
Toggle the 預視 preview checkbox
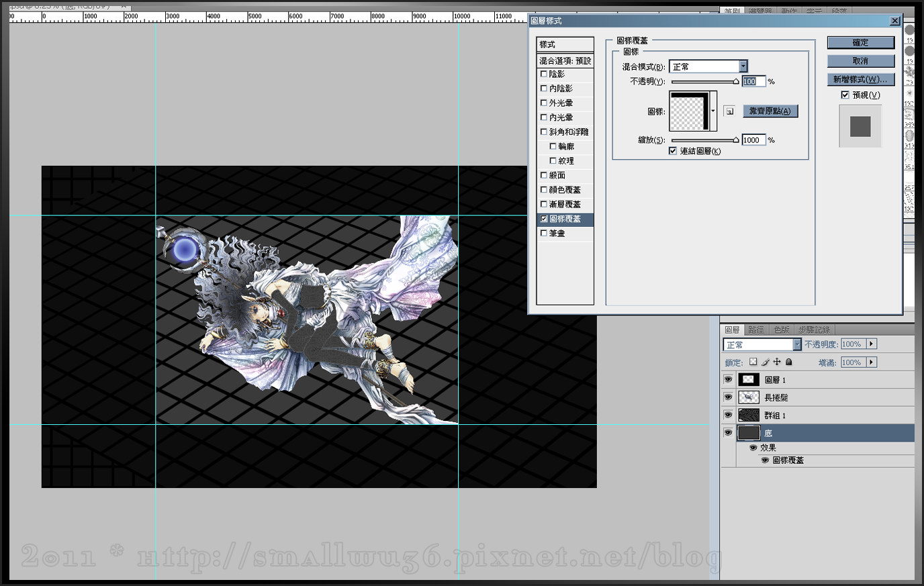pos(845,95)
